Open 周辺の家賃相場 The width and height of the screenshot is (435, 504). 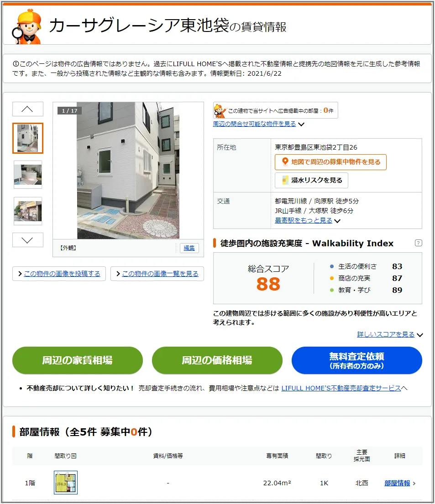[x=78, y=360]
